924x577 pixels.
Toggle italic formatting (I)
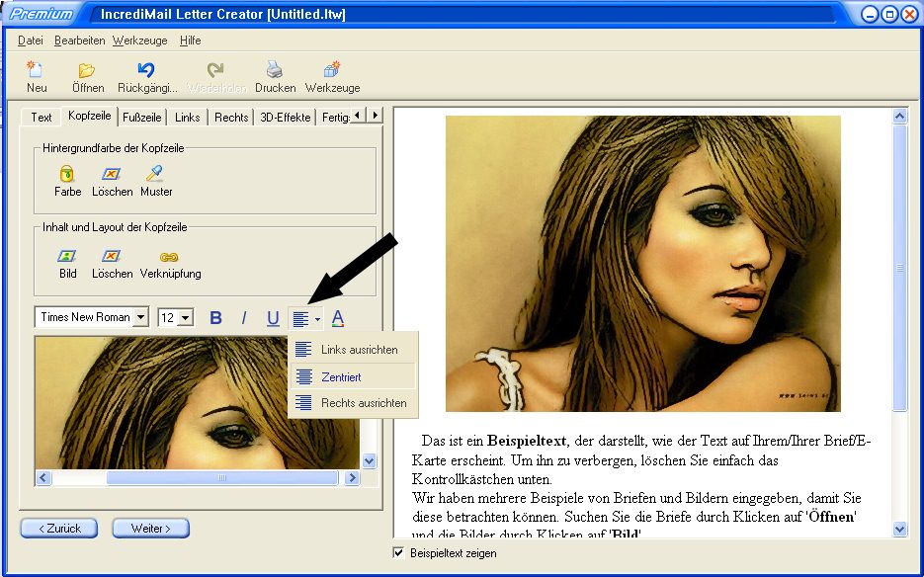point(243,318)
